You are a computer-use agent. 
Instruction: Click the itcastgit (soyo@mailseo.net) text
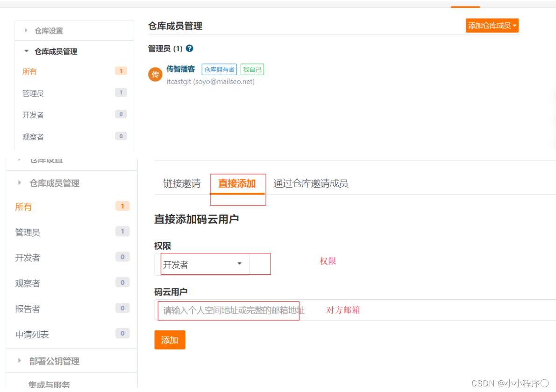pyautogui.click(x=211, y=82)
